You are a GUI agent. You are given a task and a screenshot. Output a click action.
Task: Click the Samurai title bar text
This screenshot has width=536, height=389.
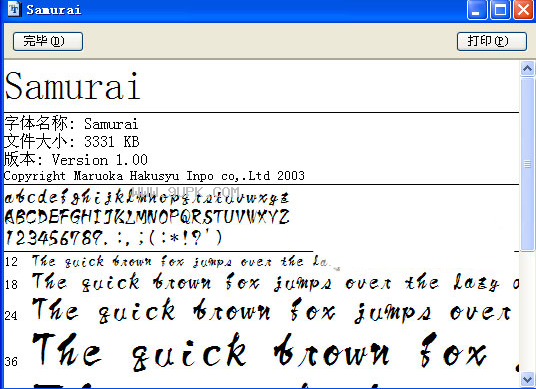tap(54, 10)
